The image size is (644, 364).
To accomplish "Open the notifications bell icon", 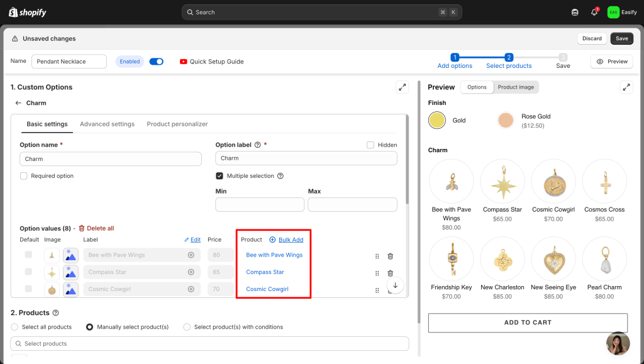I will point(594,12).
